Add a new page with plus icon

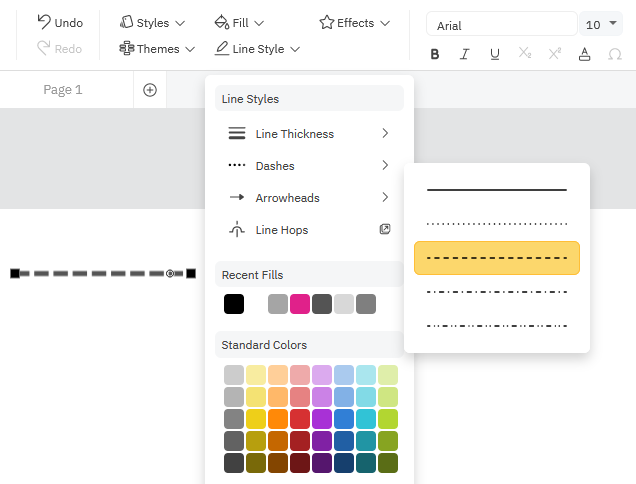pyautogui.click(x=150, y=90)
